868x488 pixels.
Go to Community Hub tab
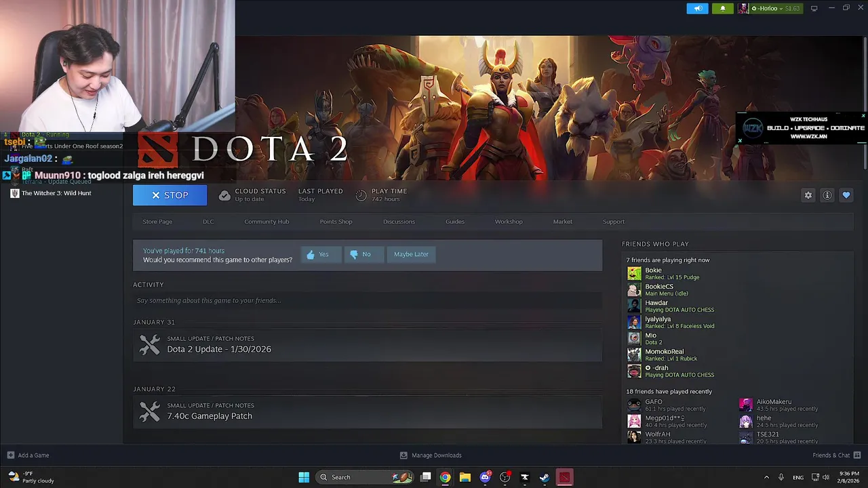tap(267, 222)
